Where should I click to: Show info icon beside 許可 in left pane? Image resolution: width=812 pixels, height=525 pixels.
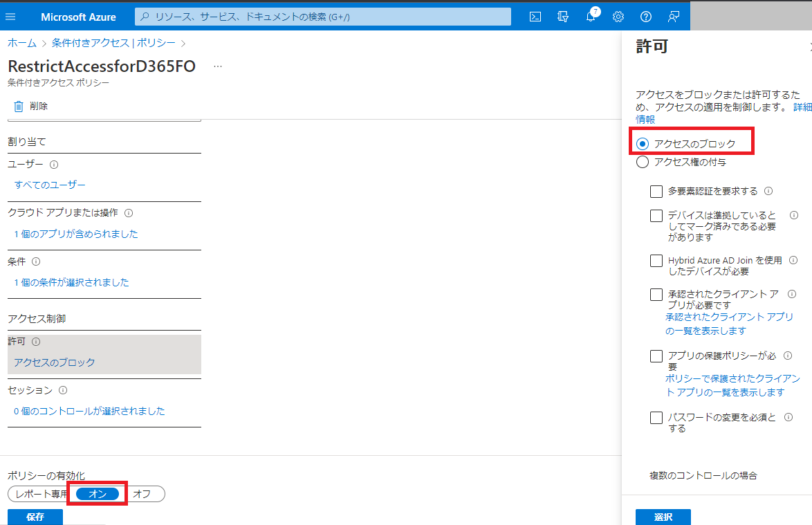tap(36, 342)
